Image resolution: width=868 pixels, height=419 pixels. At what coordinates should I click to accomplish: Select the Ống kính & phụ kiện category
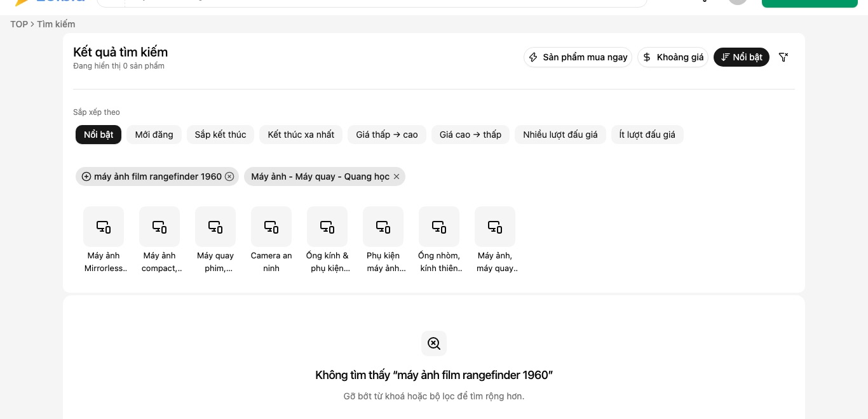coord(327,240)
